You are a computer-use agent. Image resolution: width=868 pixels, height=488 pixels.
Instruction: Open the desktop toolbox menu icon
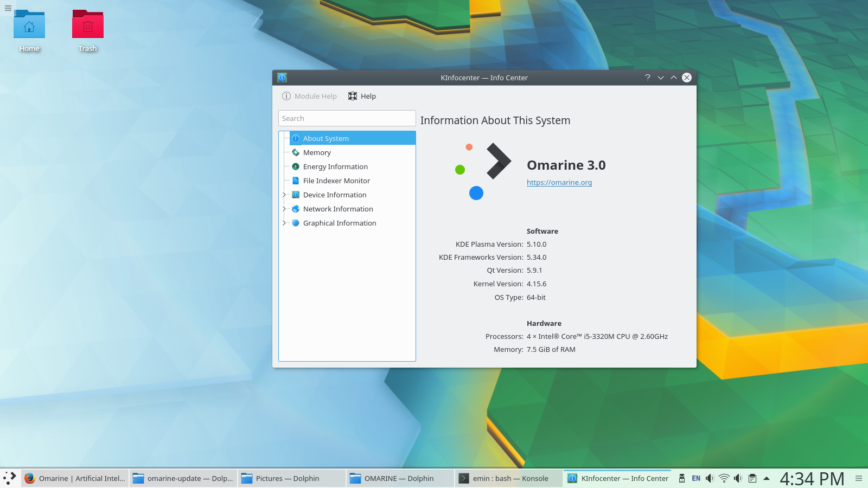[8, 8]
